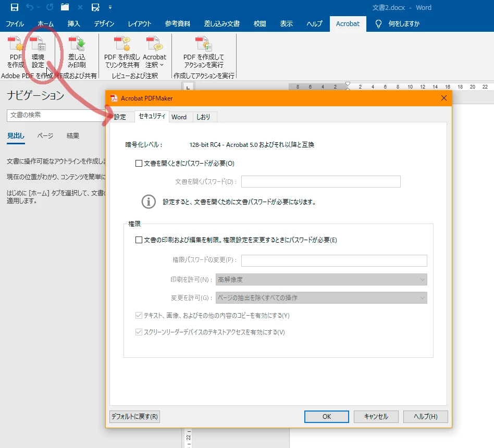Click the 文書の検索 navigation field
Viewport: 494px width, 448px height.
[57, 115]
